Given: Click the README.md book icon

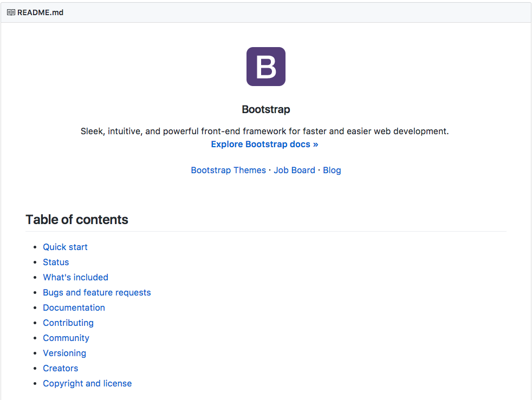Looking at the screenshot, I should pyautogui.click(x=11, y=12).
